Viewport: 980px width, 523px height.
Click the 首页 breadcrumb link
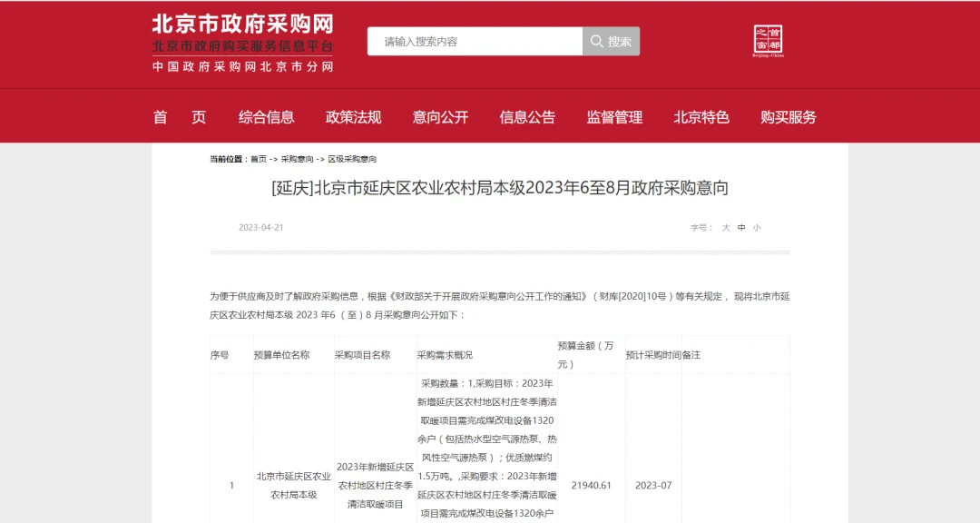point(259,159)
